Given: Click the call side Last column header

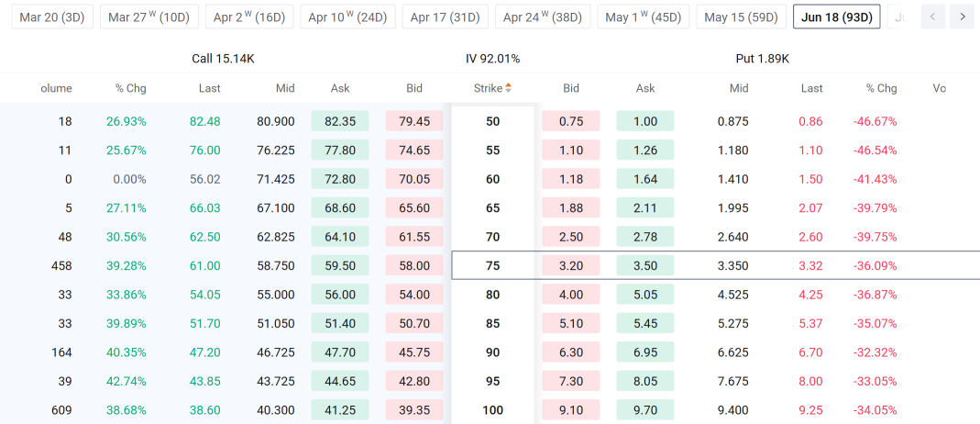Looking at the screenshot, I should coord(209,88).
